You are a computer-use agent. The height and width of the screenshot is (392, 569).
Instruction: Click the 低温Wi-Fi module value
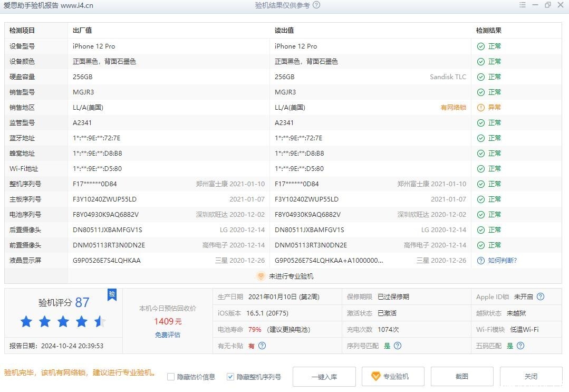[524, 330]
